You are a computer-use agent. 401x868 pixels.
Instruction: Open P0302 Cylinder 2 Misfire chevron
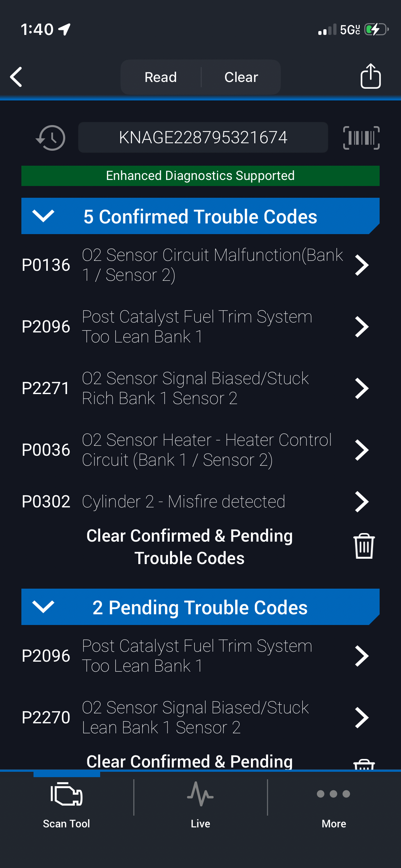361,502
